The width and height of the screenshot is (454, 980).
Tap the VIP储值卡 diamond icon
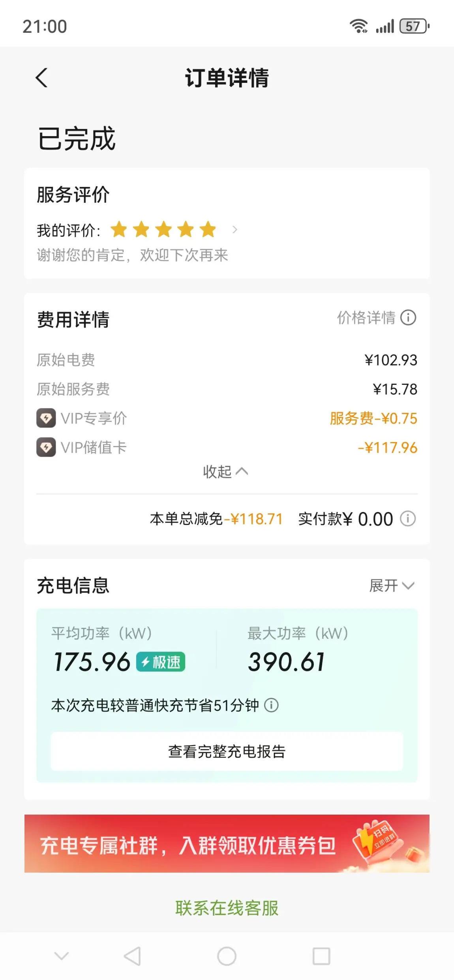click(x=46, y=447)
